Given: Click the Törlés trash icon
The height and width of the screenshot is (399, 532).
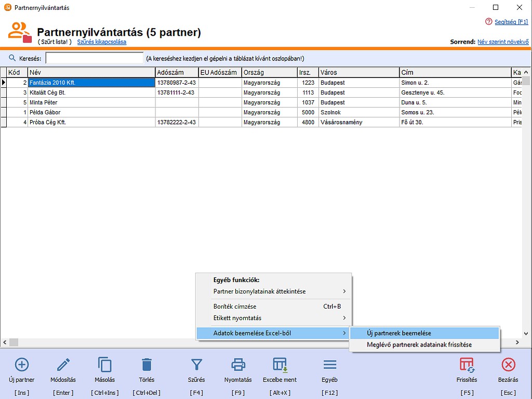Looking at the screenshot, I should coord(147,364).
